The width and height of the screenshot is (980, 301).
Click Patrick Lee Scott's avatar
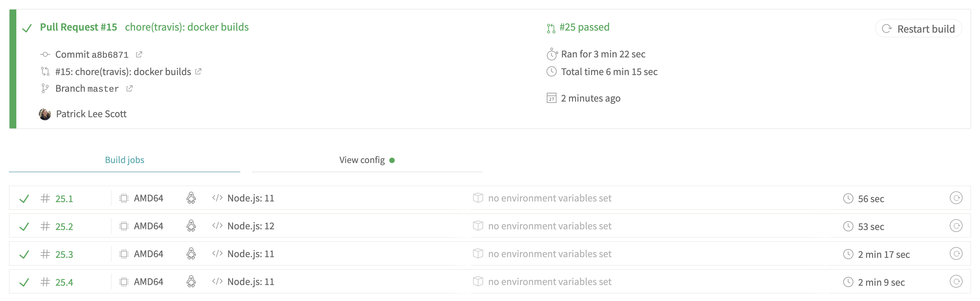(45, 114)
